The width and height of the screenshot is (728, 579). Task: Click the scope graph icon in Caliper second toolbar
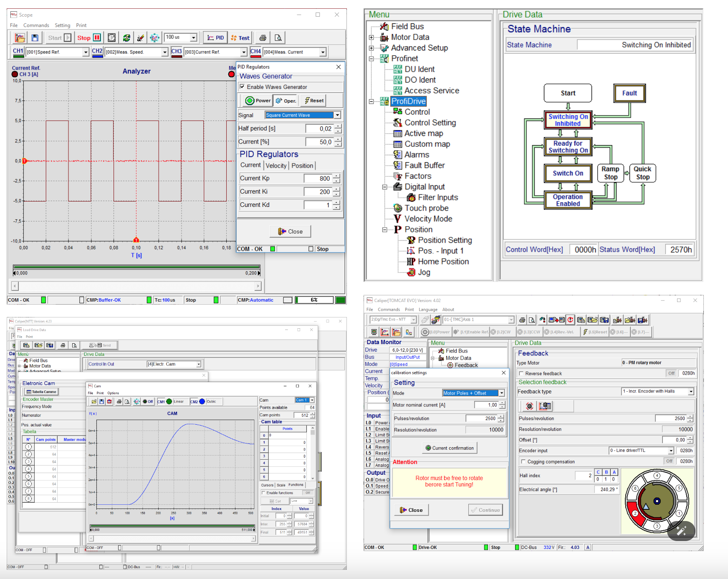tap(385, 332)
